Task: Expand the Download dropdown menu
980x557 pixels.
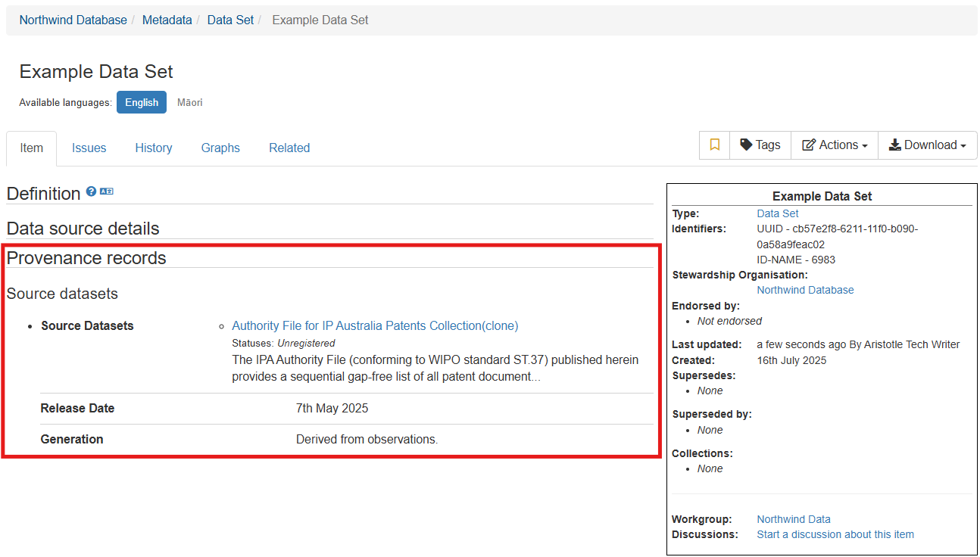Action: [928, 145]
